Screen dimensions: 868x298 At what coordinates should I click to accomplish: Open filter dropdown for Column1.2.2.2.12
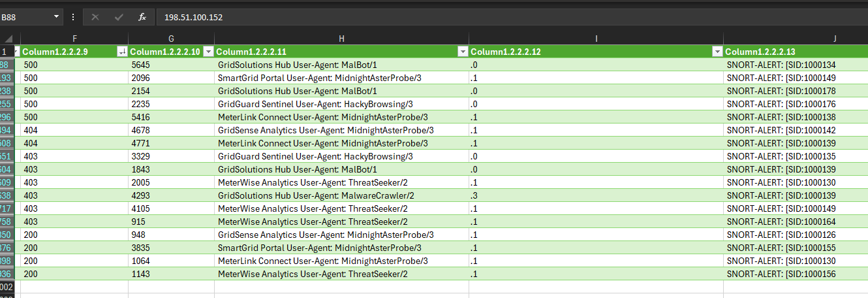pos(717,52)
